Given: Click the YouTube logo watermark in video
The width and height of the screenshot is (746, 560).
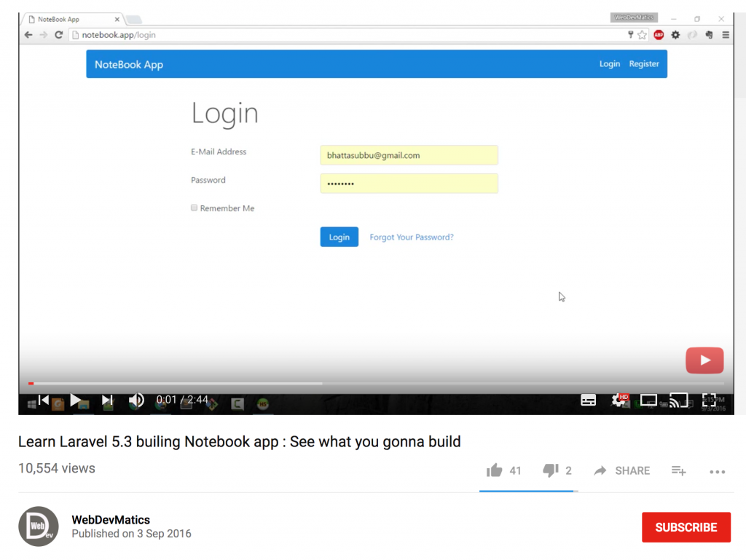Looking at the screenshot, I should tap(704, 360).
